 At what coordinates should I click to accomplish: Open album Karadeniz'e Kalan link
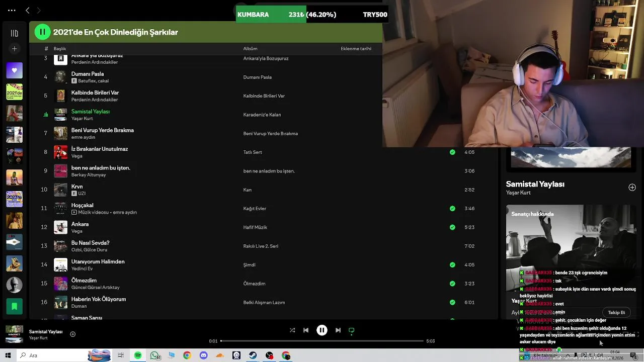[x=262, y=115]
